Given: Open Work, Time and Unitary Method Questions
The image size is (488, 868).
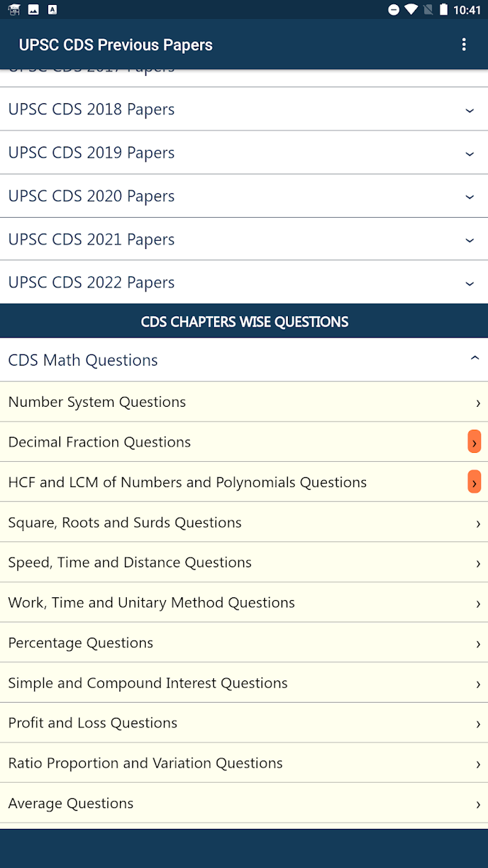Looking at the screenshot, I should click(x=244, y=603).
